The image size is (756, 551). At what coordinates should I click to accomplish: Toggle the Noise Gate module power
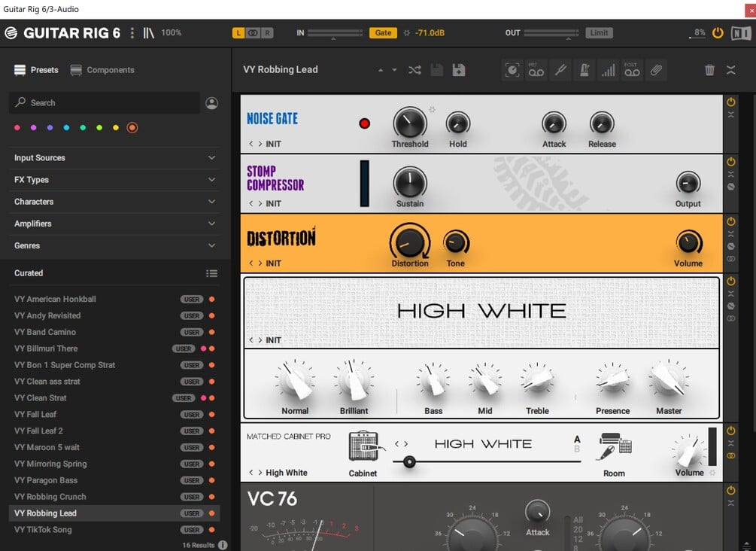pos(731,102)
